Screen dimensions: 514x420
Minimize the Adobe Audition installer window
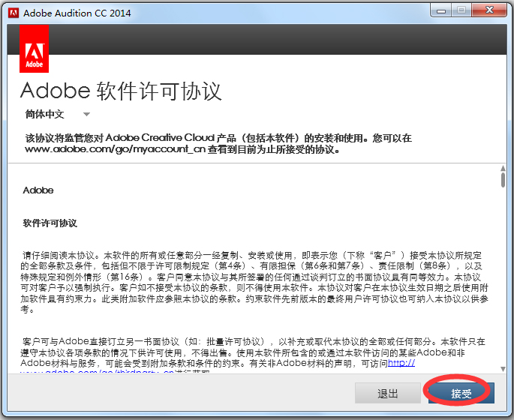[x=440, y=10]
